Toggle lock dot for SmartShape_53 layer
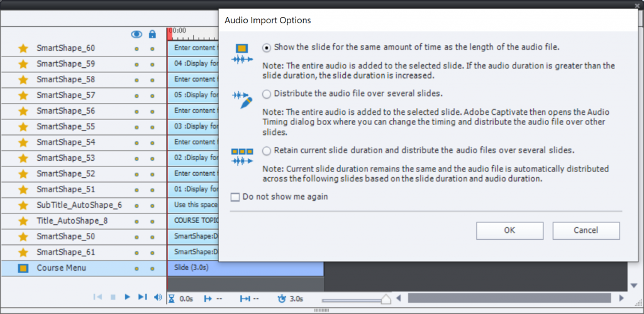The height and width of the screenshot is (314, 644). [x=152, y=158]
